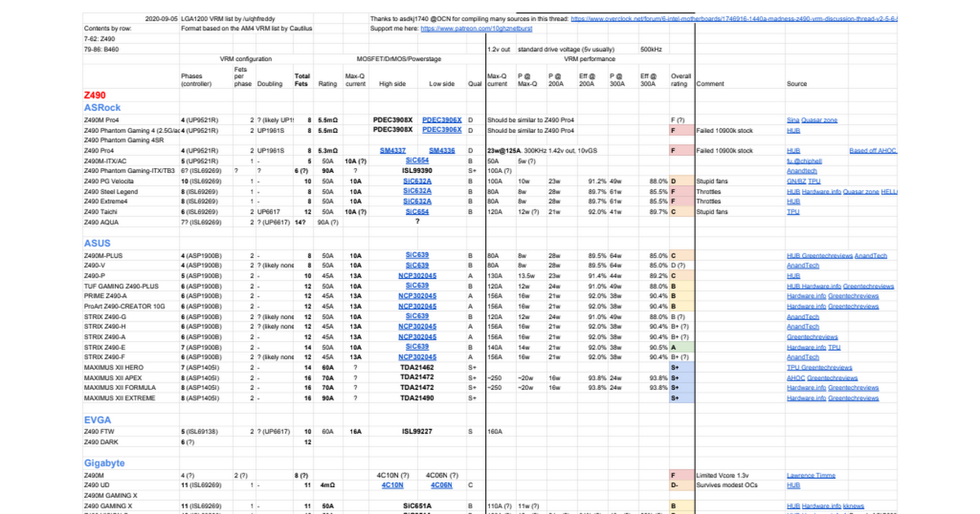Open NCP302045 link in Z490-P row
Viewport: 980px width, 514px height.
click(x=417, y=276)
